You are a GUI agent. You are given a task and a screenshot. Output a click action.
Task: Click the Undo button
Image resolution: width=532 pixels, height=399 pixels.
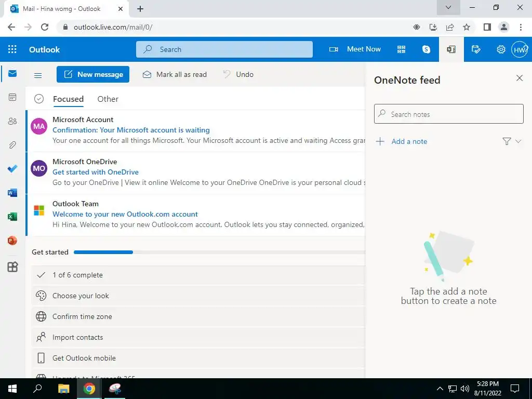[x=238, y=74]
